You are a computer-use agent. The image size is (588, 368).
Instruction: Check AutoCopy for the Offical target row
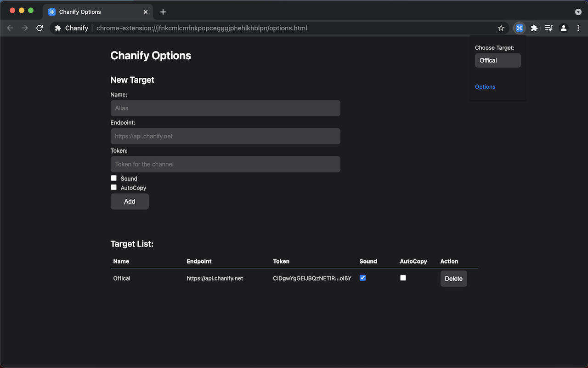(403, 278)
